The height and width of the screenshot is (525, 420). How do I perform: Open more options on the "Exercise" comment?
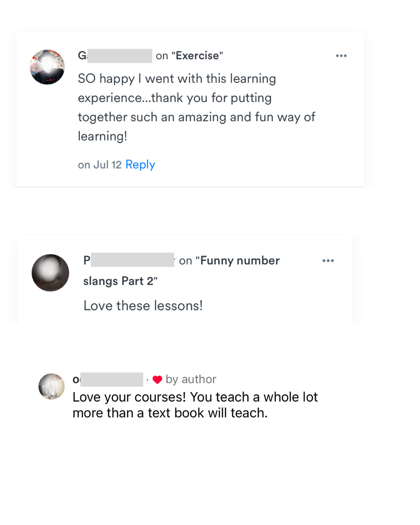(x=341, y=56)
